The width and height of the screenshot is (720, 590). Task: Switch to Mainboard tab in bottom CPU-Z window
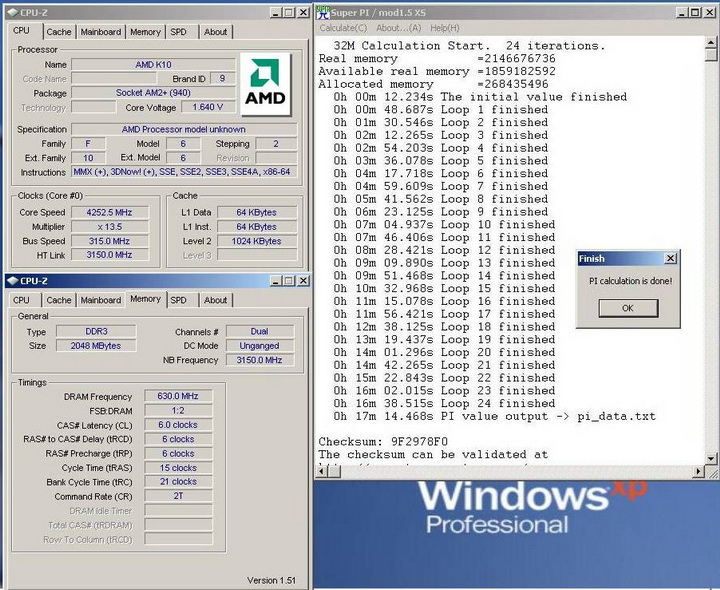pyautogui.click(x=101, y=300)
